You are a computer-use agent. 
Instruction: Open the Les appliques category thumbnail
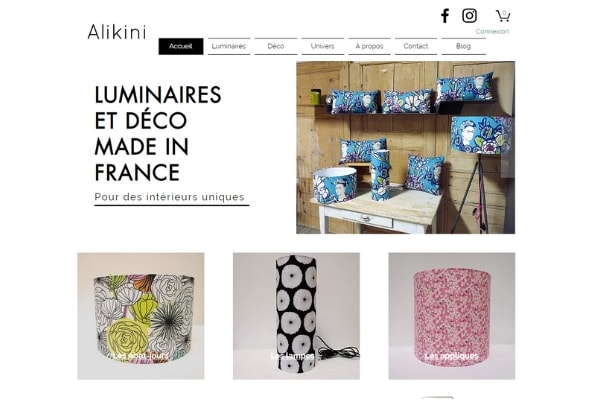pyautogui.click(x=452, y=316)
